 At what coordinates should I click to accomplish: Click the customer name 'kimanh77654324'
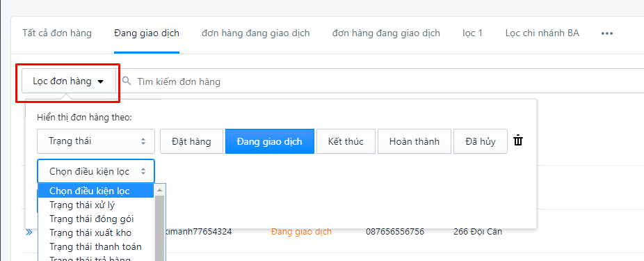[198, 232]
